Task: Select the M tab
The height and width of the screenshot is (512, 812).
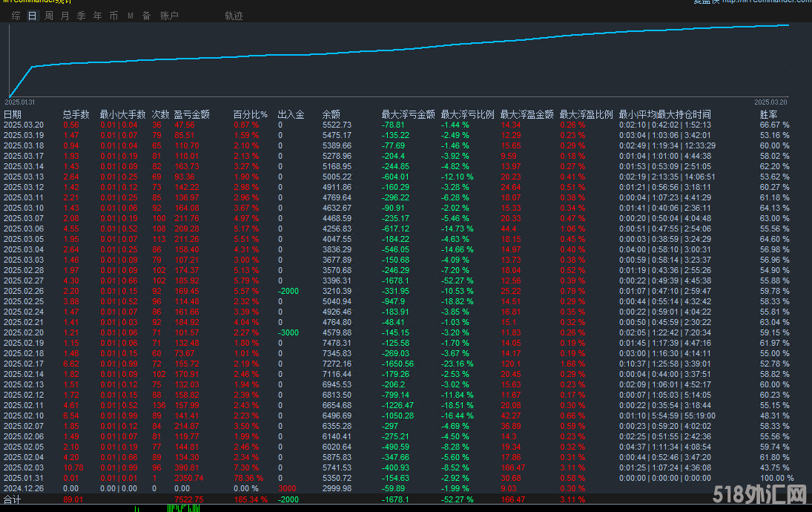Action: pyautogui.click(x=131, y=16)
